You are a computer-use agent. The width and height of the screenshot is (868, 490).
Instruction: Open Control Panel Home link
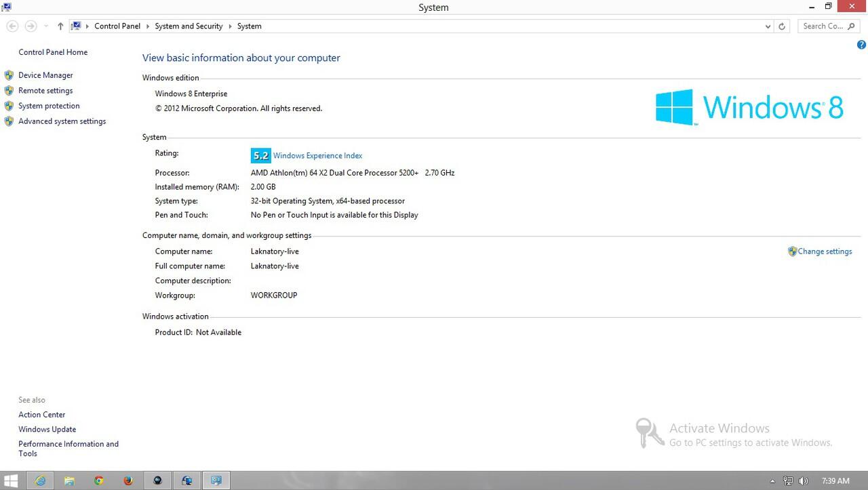[53, 52]
